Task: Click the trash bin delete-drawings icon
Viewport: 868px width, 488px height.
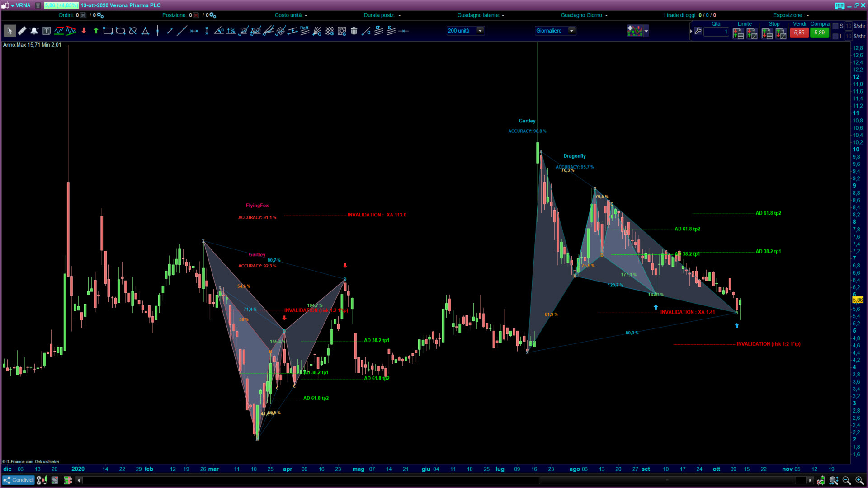Action: 354,31
